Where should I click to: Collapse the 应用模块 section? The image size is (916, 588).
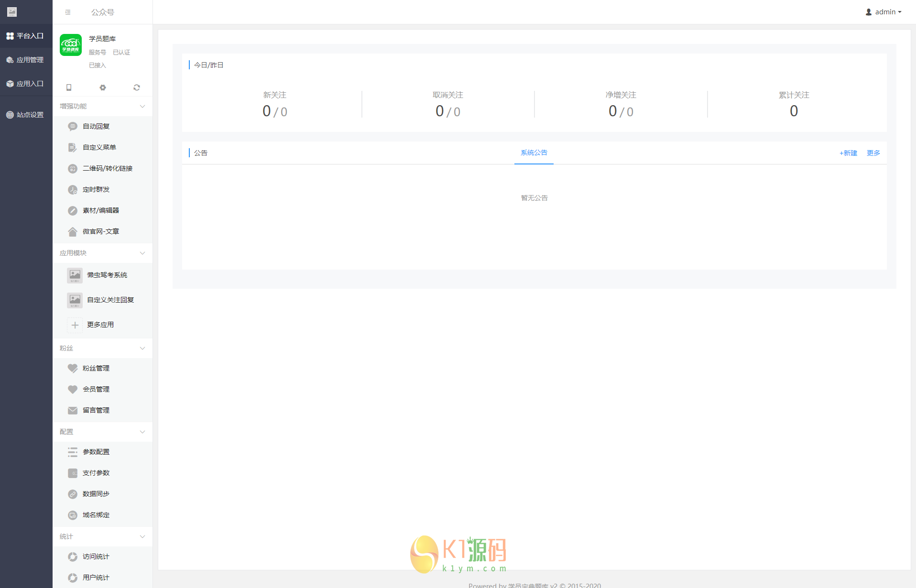coord(142,253)
